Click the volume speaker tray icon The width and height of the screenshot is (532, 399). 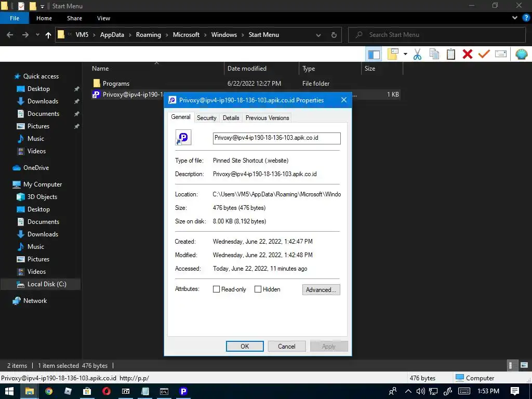[421, 391]
